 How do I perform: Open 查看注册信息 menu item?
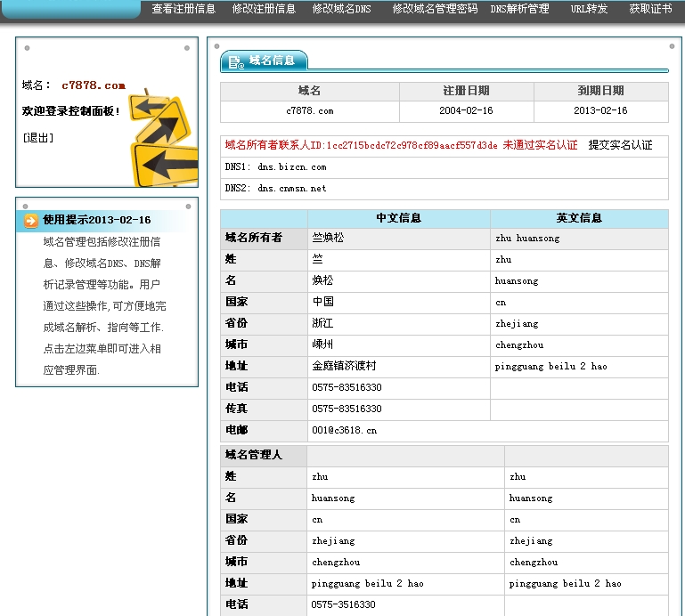(183, 9)
